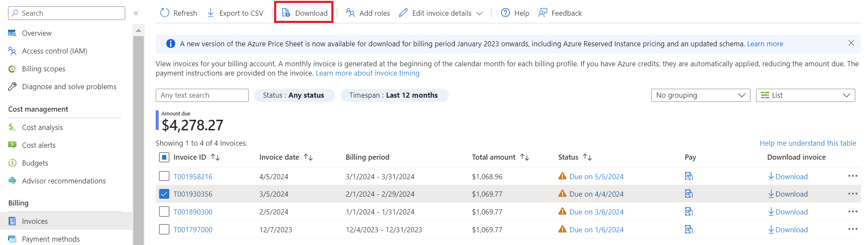Open the List view dropdown

(805, 96)
